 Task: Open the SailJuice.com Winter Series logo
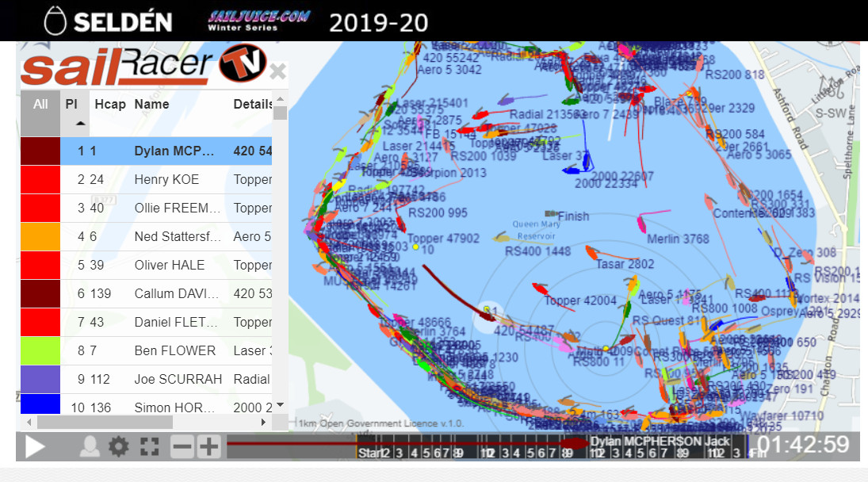coord(258,21)
